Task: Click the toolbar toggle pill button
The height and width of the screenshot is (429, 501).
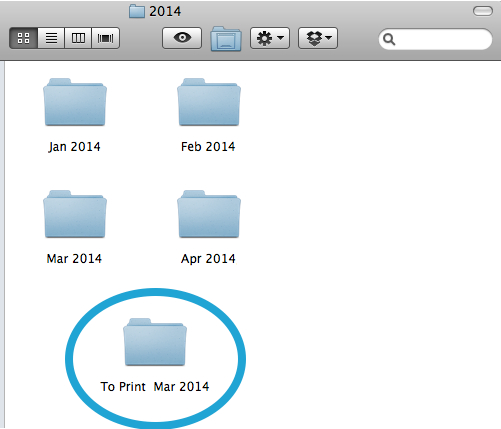Action: [x=483, y=11]
